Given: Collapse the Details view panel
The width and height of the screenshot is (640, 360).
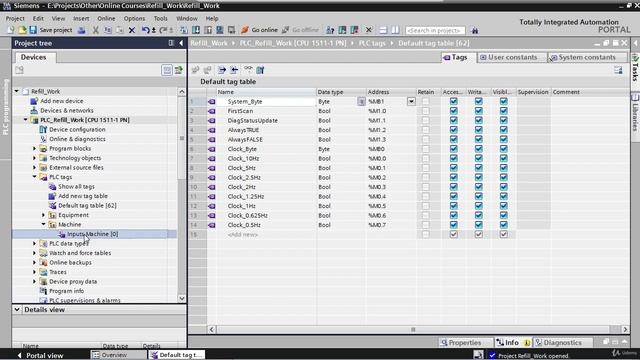Looking at the screenshot, I should pos(17,309).
